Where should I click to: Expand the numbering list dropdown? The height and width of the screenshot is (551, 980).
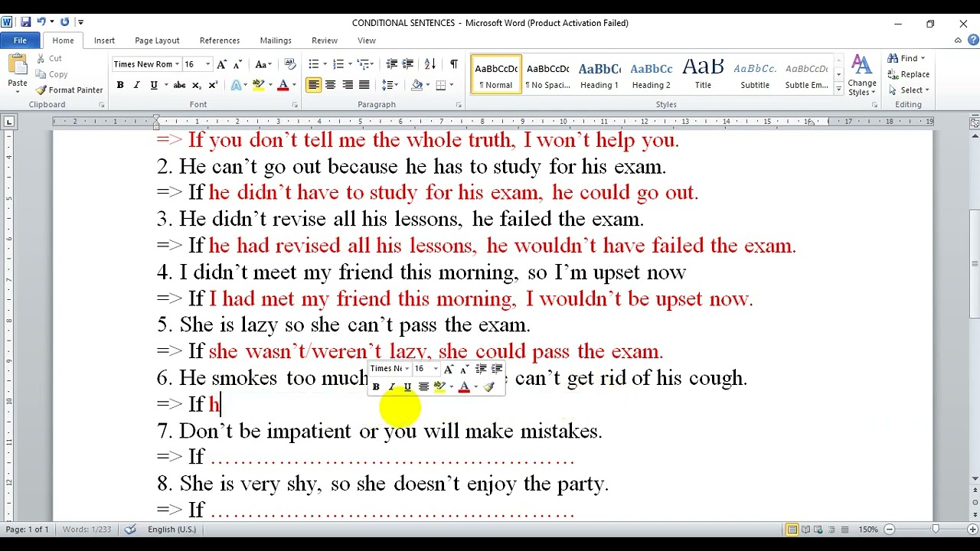click(x=350, y=64)
